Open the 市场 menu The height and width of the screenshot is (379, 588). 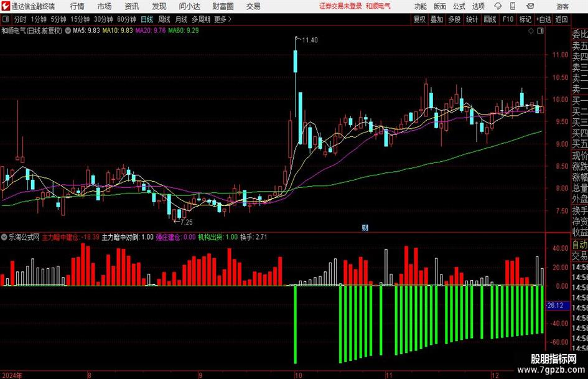coord(105,6)
